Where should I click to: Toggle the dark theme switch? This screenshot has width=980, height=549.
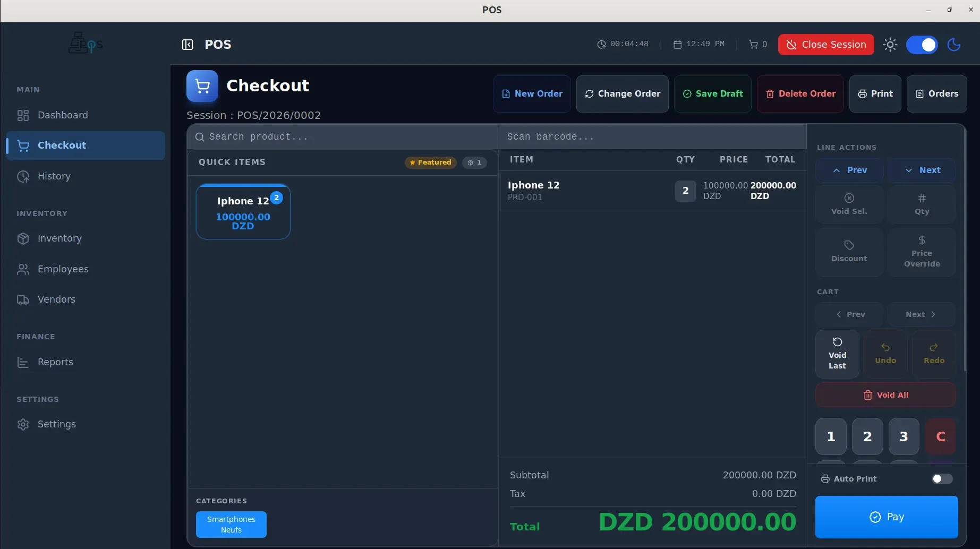tap(922, 45)
